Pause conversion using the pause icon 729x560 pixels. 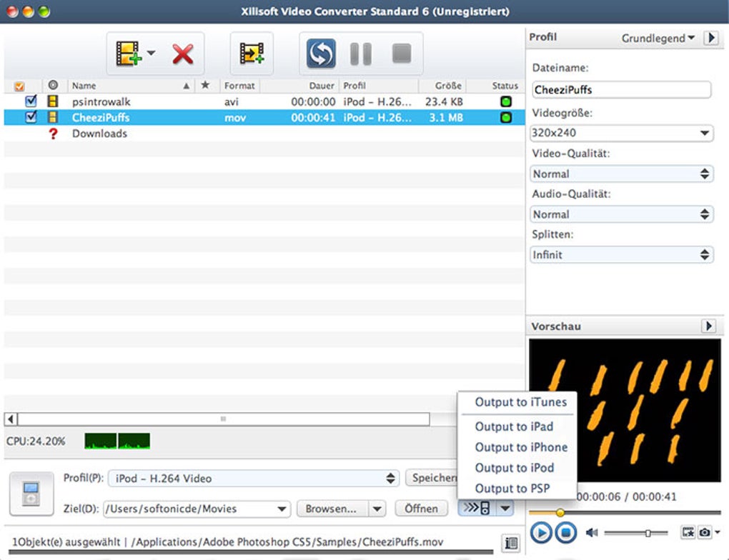[x=361, y=54]
